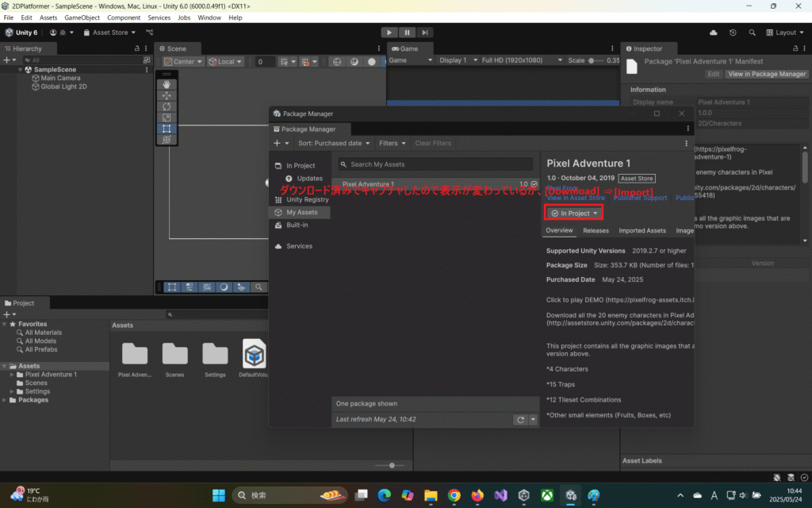Image resolution: width=812 pixels, height=508 pixels.
Task: Select the Move tool in Scene toolbar
Action: tap(167, 95)
